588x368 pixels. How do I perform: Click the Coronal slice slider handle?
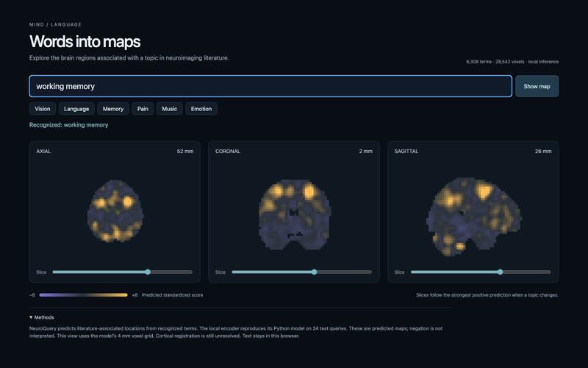[315, 272]
